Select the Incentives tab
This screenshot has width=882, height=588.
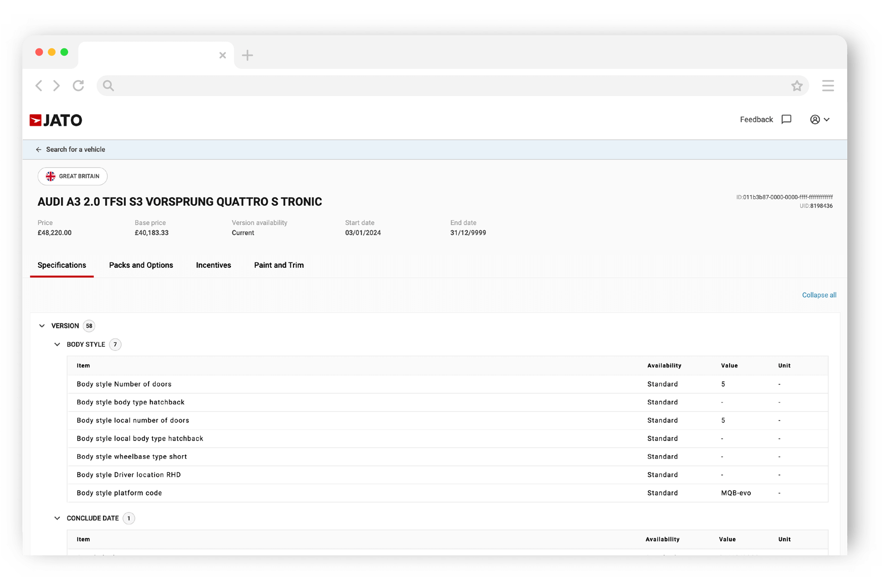coord(213,265)
